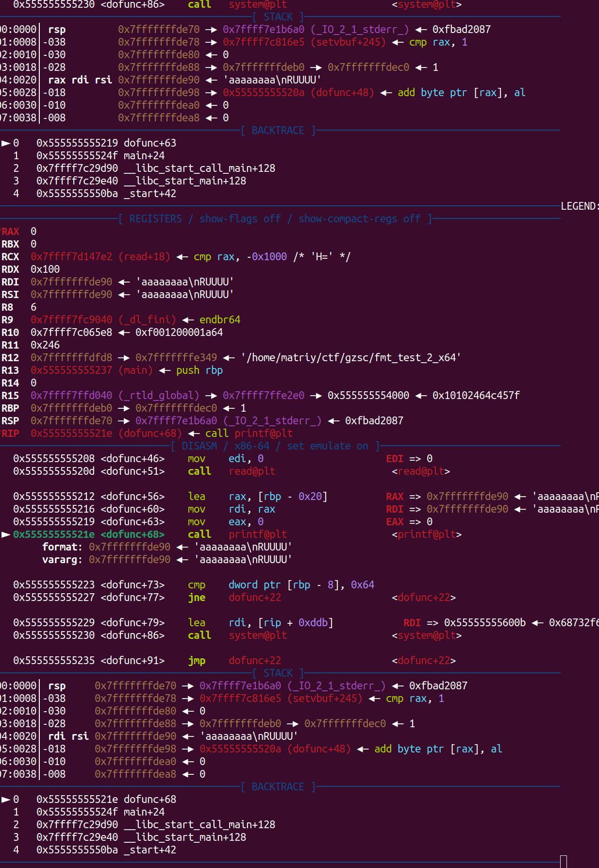Click the RIP register value in the registers list
Viewport: 599px width, 868px height.
[106, 434]
